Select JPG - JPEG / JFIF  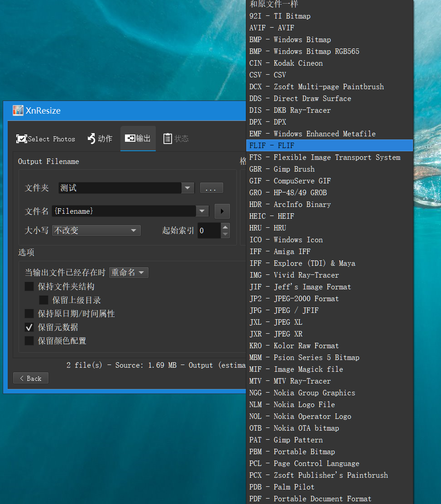[x=330, y=310]
